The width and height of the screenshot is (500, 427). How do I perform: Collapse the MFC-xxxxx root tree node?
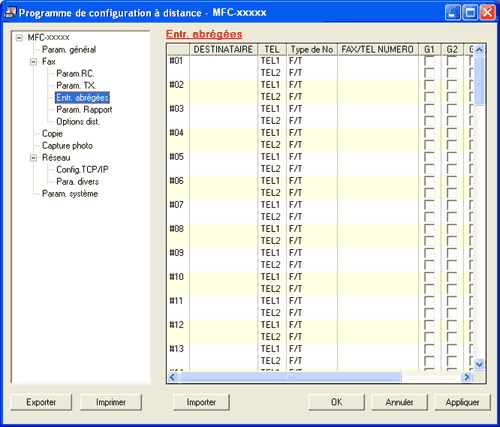coord(19,38)
